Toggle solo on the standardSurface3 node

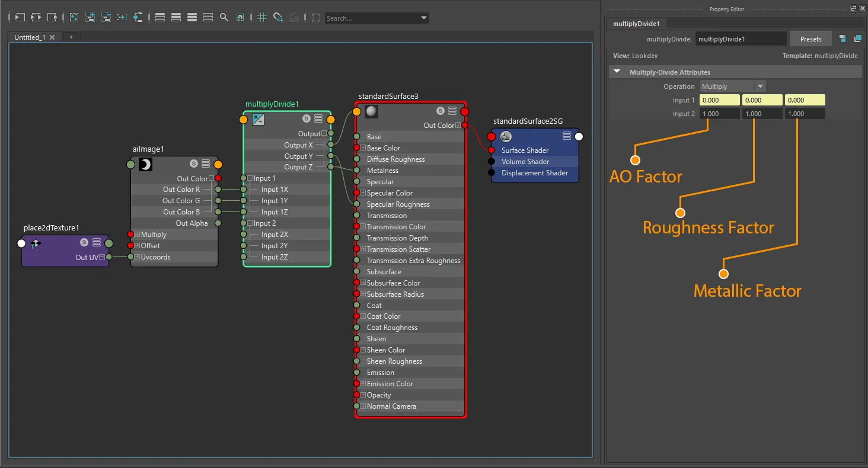(441, 111)
